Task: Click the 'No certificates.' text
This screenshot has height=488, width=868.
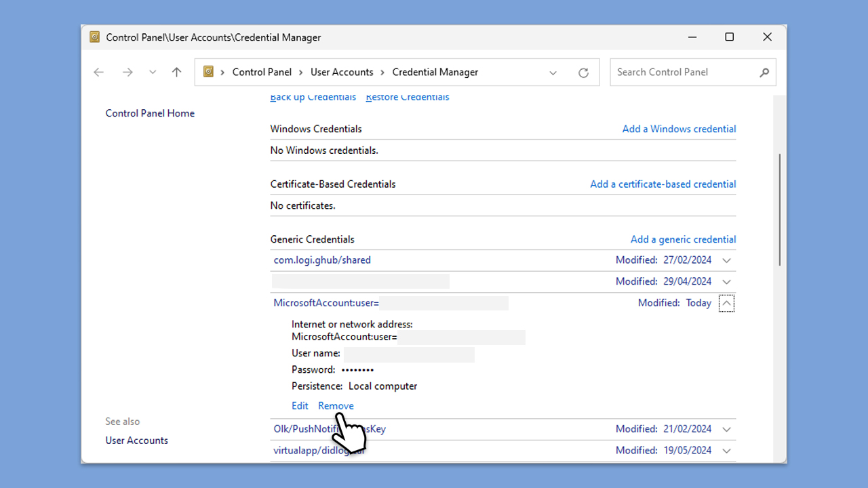Action: (302, 205)
